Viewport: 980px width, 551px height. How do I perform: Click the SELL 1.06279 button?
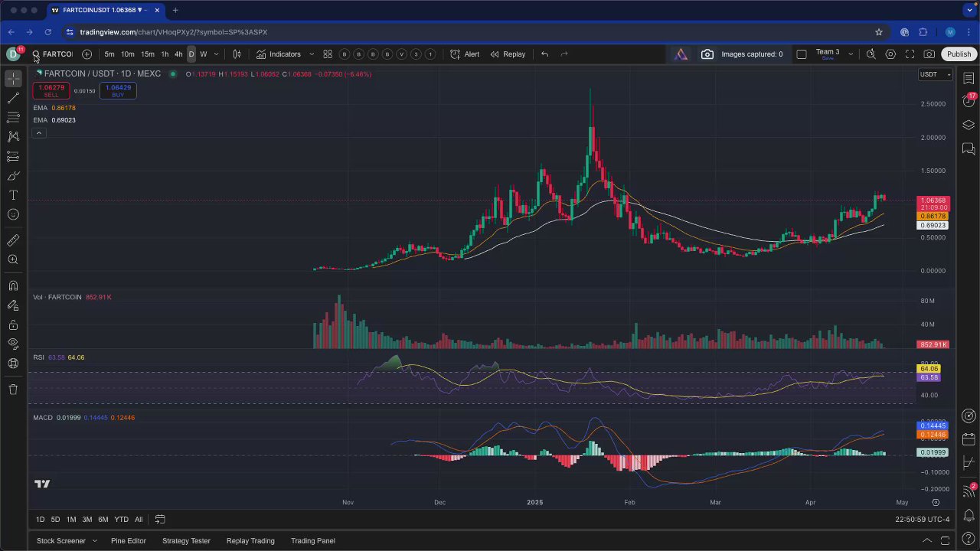click(x=51, y=90)
